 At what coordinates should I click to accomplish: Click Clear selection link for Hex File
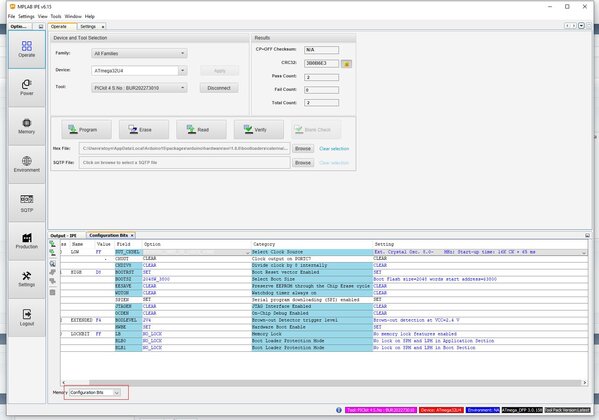click(334, 149)
